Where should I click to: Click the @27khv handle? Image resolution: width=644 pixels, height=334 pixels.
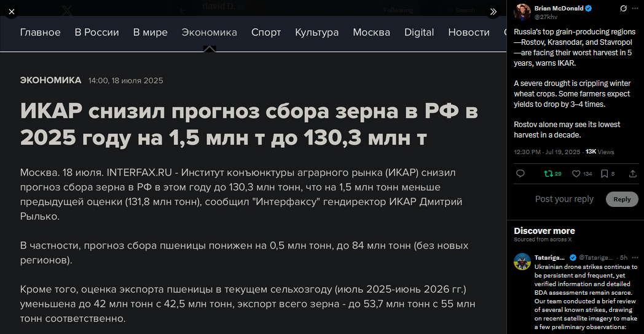546,17
